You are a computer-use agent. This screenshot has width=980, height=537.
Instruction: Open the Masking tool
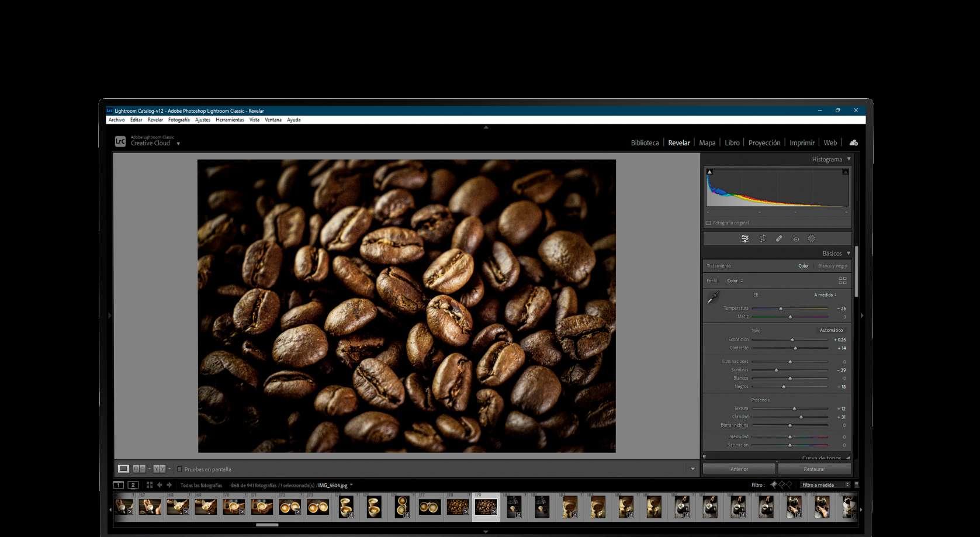tap(812, 239)
